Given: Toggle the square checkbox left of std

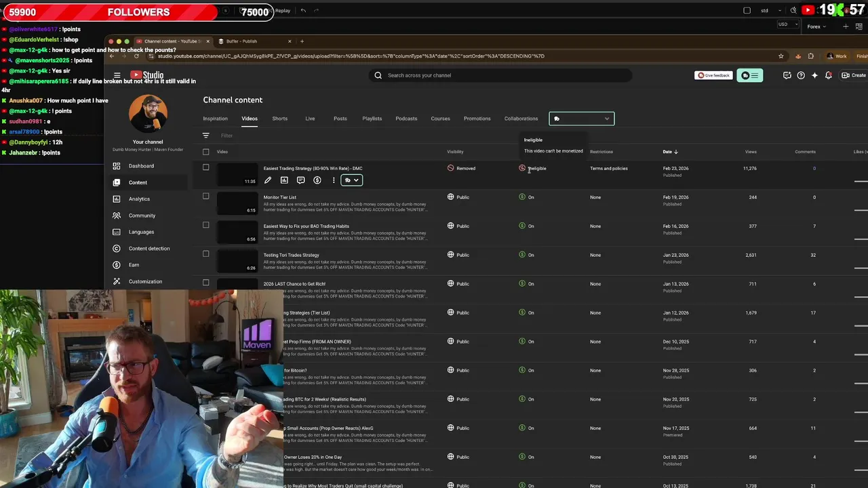Looking at the screenshot, I should pos(747,10).
